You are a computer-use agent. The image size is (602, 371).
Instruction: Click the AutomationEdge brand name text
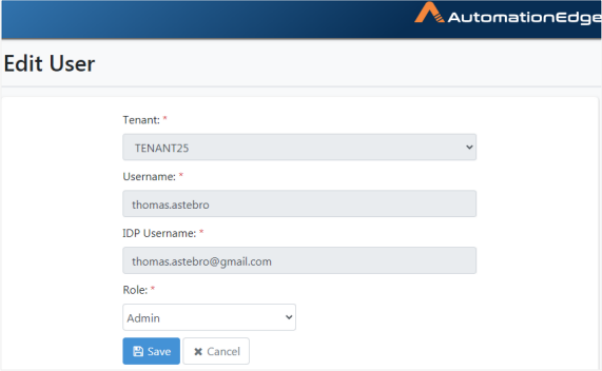coord(524,18)
